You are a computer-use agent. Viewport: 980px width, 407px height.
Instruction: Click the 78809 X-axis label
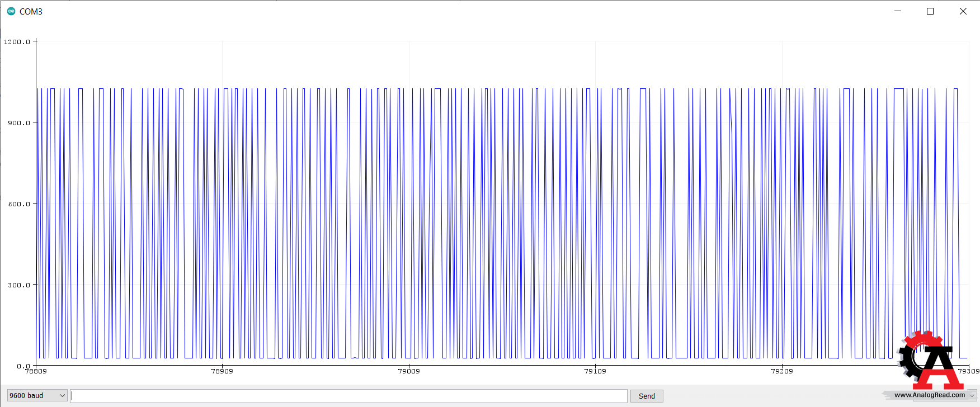(36, 371)
